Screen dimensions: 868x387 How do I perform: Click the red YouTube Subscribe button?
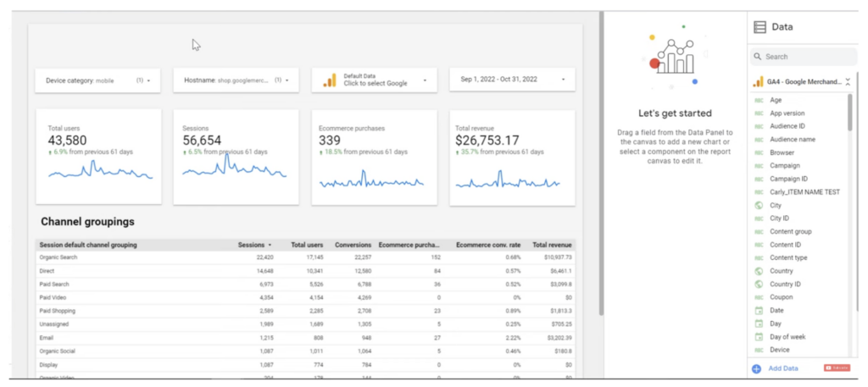point(837,368)
